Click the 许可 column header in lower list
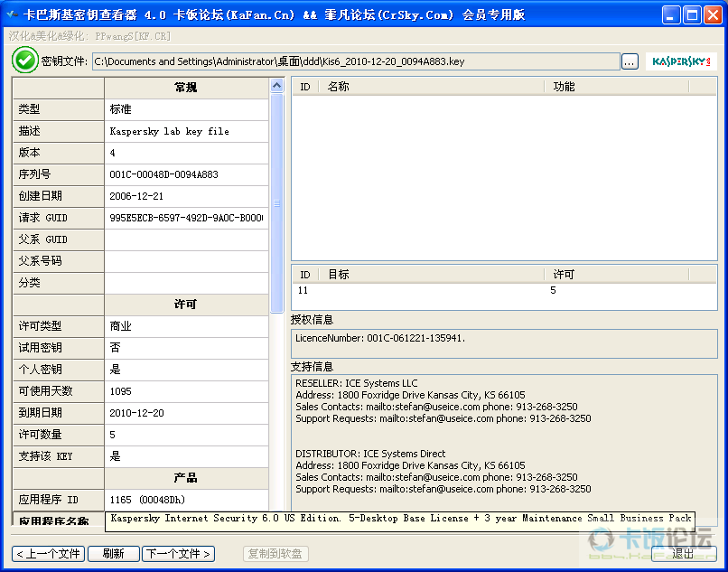Image resolution: width=728 pixels, height=572 pixels. click(x=617, y=275)
